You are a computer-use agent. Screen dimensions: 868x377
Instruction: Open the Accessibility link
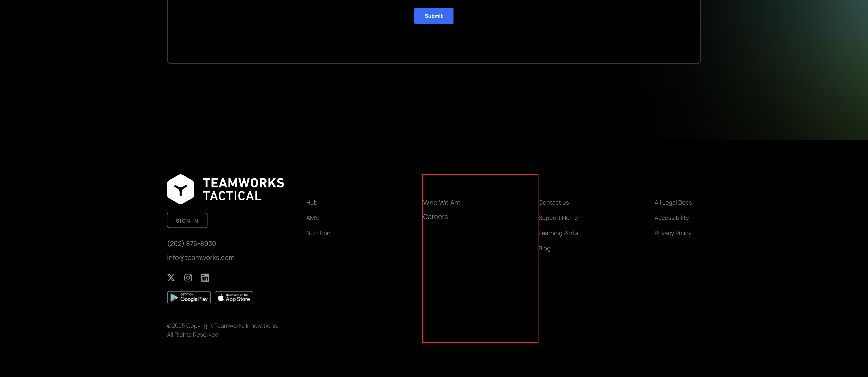point(672,218)
